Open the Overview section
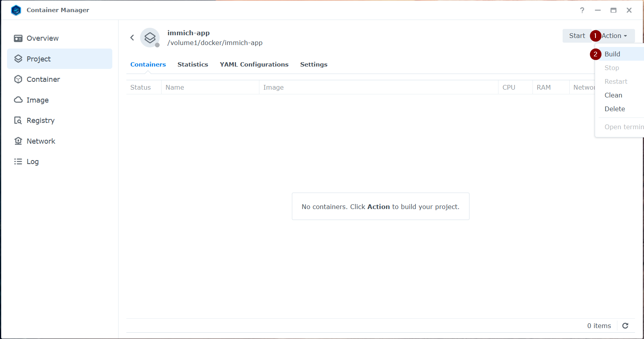The image size is (644, 339). point(59,38)
